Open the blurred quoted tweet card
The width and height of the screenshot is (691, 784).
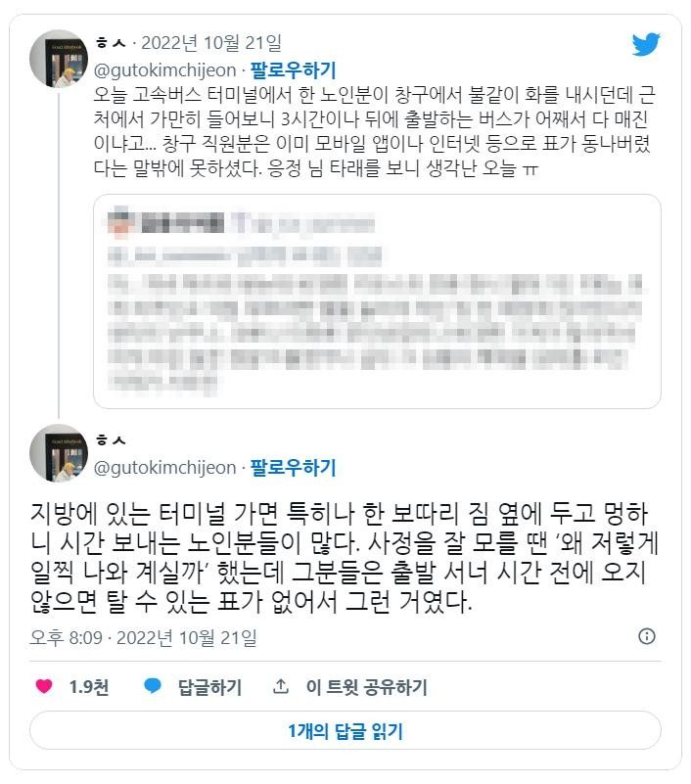point(377,301)
